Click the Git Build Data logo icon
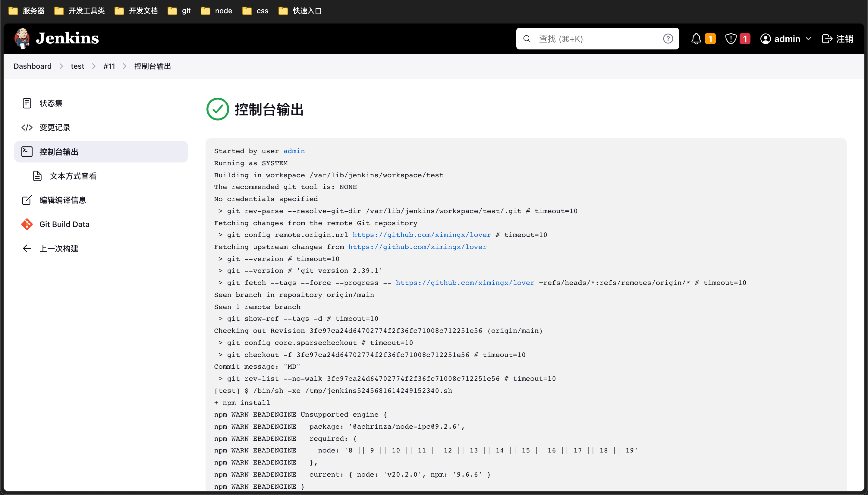The width and height of the screenshot is (868, 495). 27,224
